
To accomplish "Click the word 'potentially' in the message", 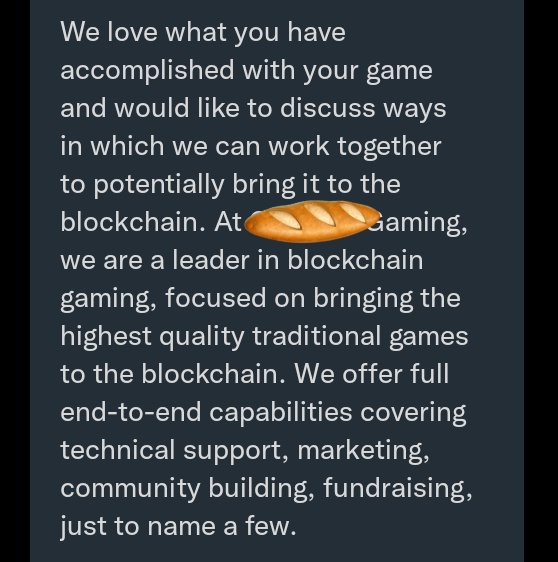I will click(x=159, y=186).
